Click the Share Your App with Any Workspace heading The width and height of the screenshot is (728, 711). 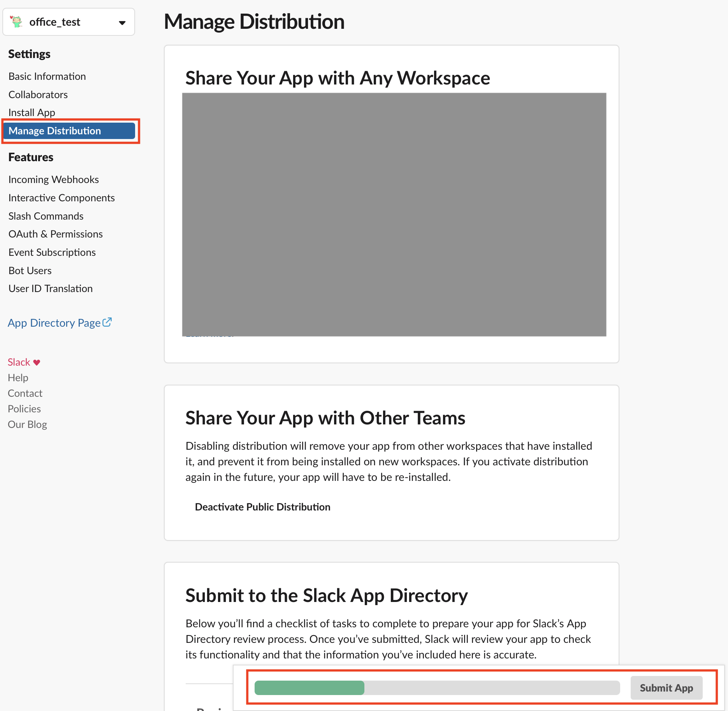pyautogui.click(x=338, y=78)
